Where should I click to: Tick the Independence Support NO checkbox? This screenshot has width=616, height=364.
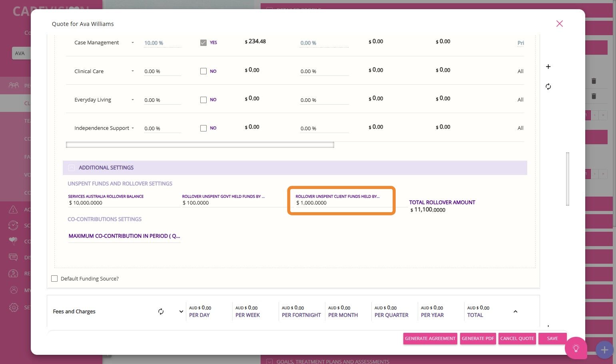point(203,128)
